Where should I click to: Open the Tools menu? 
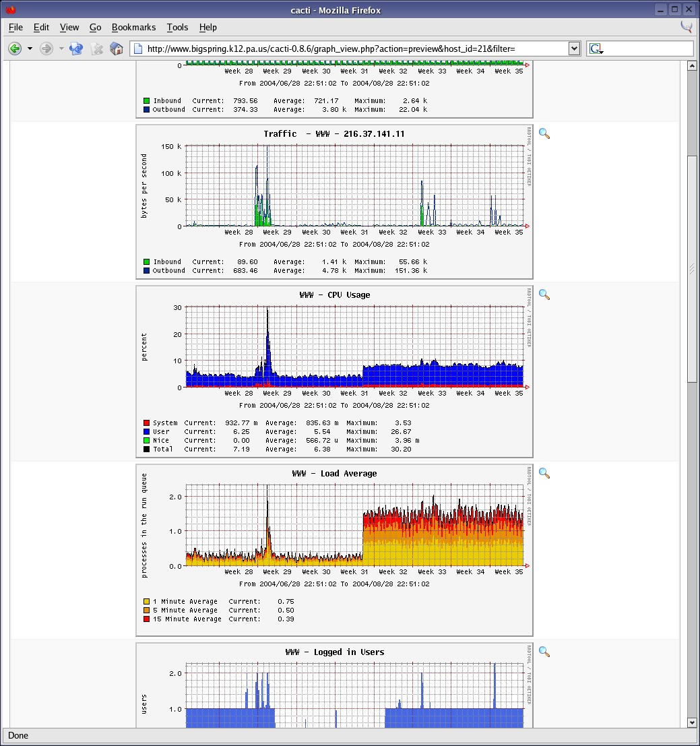(x=177, y=27)
